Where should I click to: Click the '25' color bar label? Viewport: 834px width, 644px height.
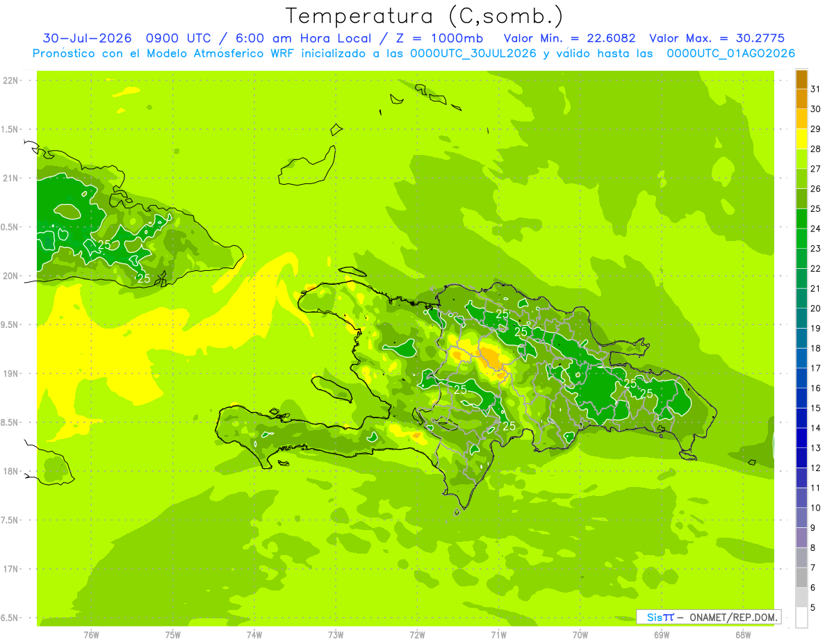815,208
